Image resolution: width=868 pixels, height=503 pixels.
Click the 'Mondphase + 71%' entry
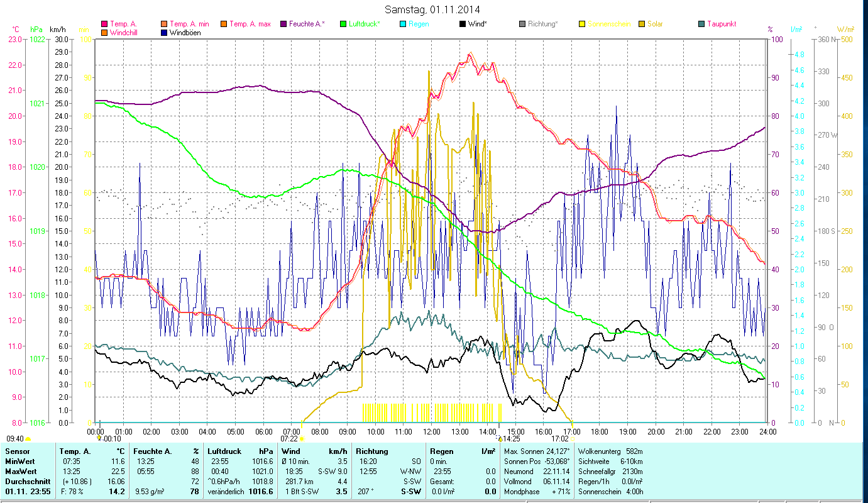click(537, 492)
